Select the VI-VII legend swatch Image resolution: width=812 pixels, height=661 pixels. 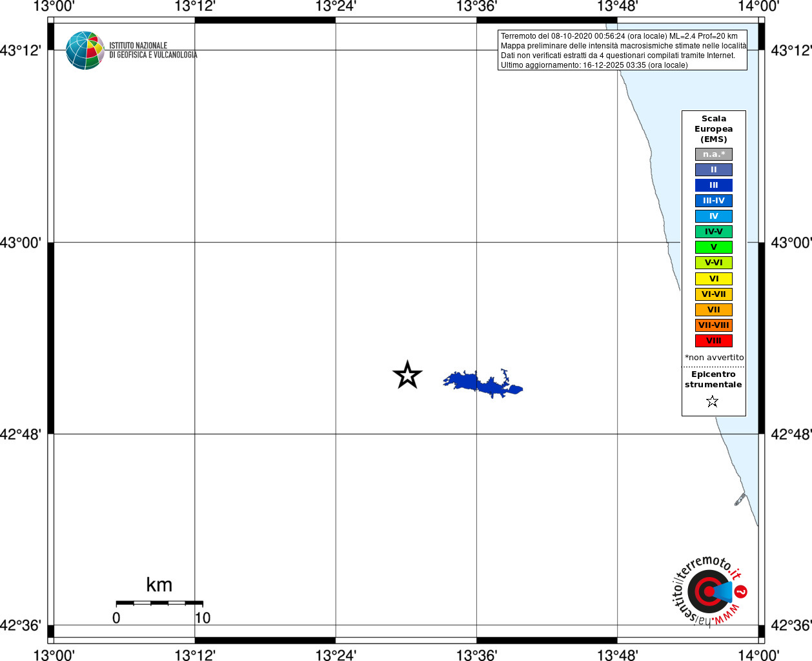point(714,294)
